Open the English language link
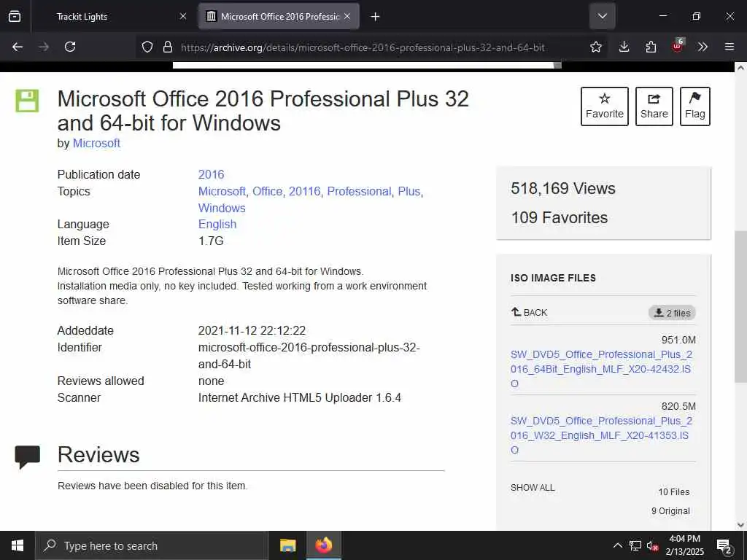Viewport: 747px width, 560px height. 217,225
